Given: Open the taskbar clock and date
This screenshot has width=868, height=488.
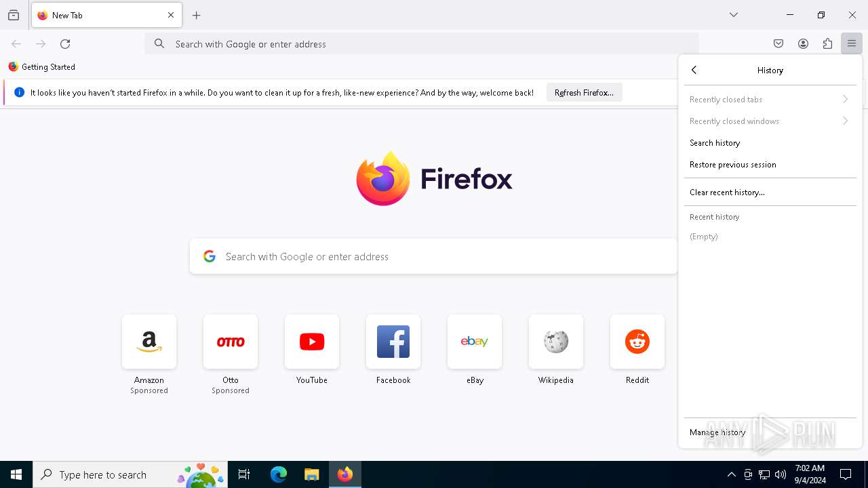Looking at the screenshot, I should pyautogui.click(x=810, y=474).
